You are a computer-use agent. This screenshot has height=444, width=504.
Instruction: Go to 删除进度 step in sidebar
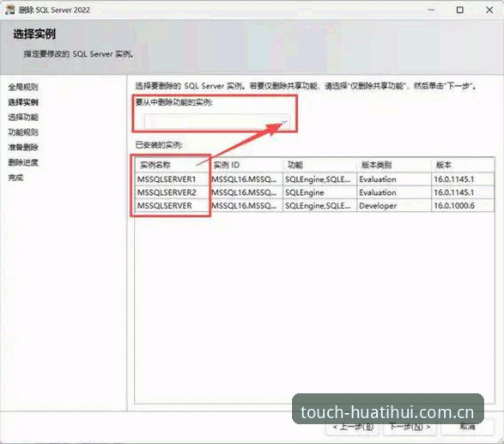[x=23, y=162]
